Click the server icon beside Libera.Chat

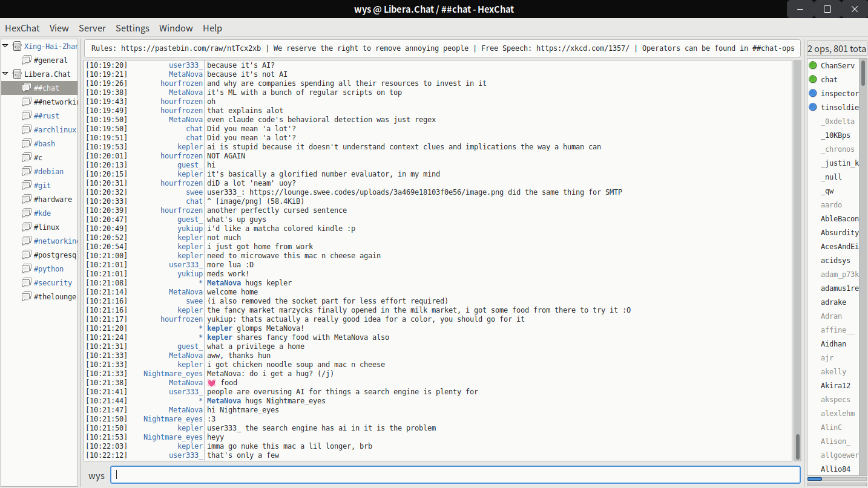point(17,74)
